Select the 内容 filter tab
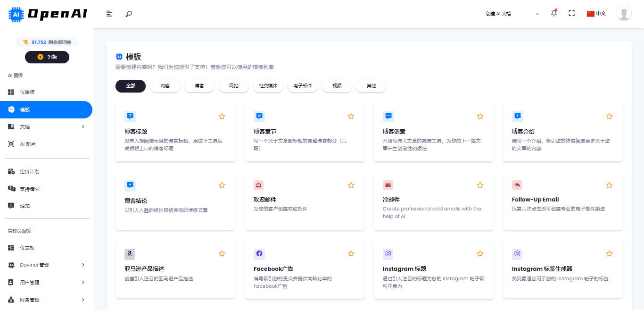This screenshot has height=310, width=644. [x=165, y=86]
